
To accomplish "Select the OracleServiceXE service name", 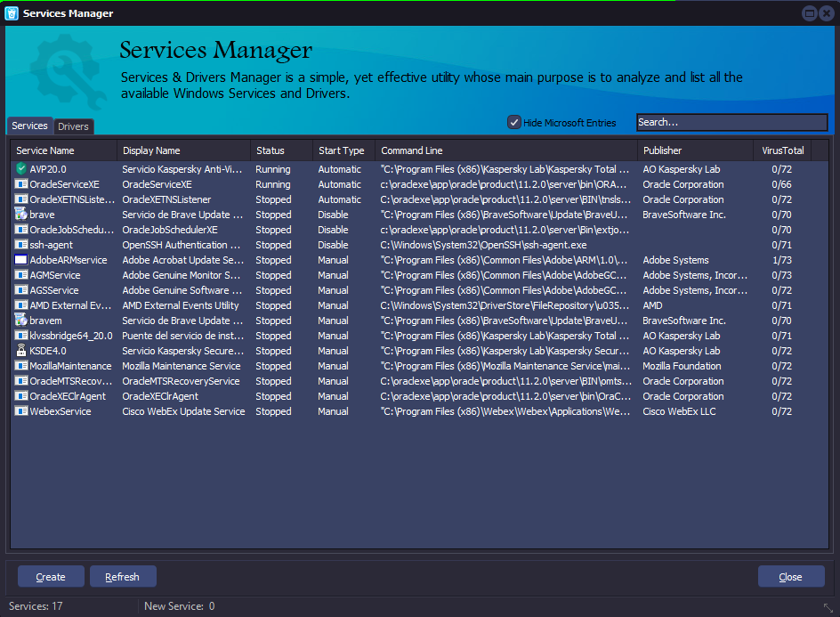I will (65, 184).
